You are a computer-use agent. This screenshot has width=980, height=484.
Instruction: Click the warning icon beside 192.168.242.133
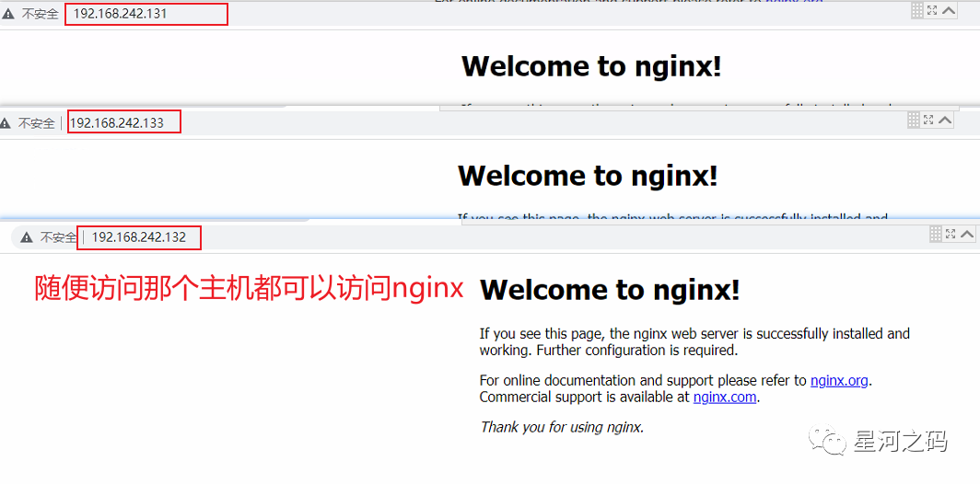coord(5,123)
